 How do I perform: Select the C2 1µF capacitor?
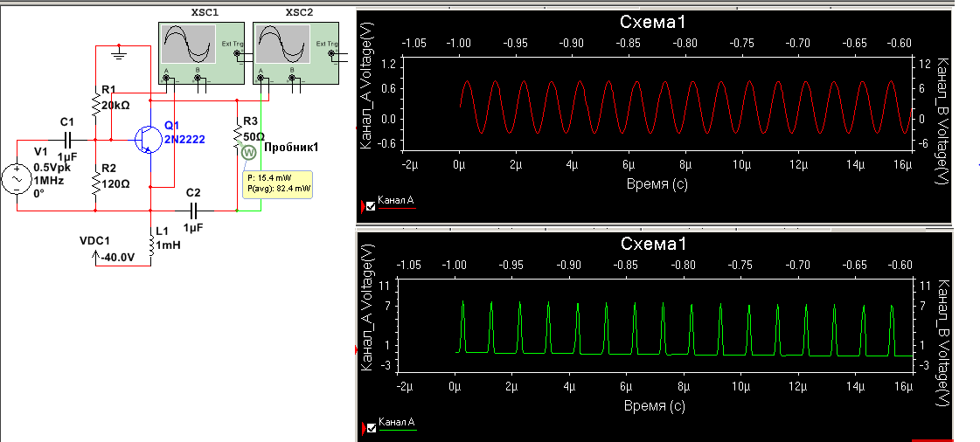(x=194, y=211)
